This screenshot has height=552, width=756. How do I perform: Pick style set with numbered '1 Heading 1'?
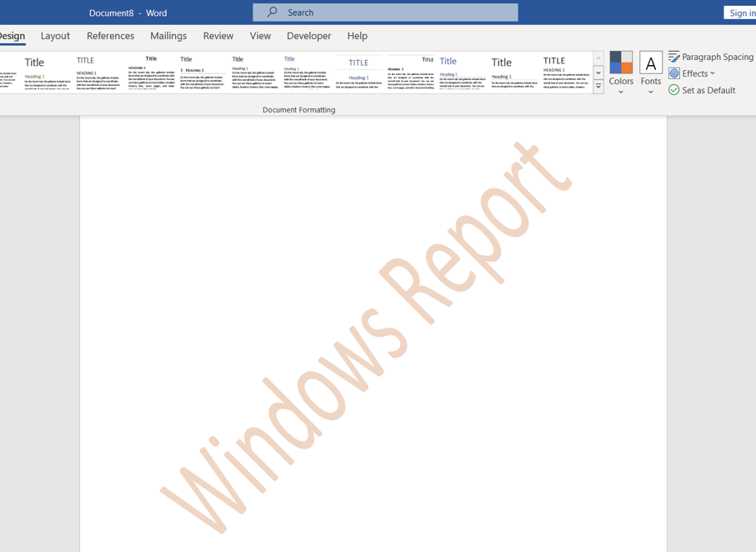click(203, 73)
